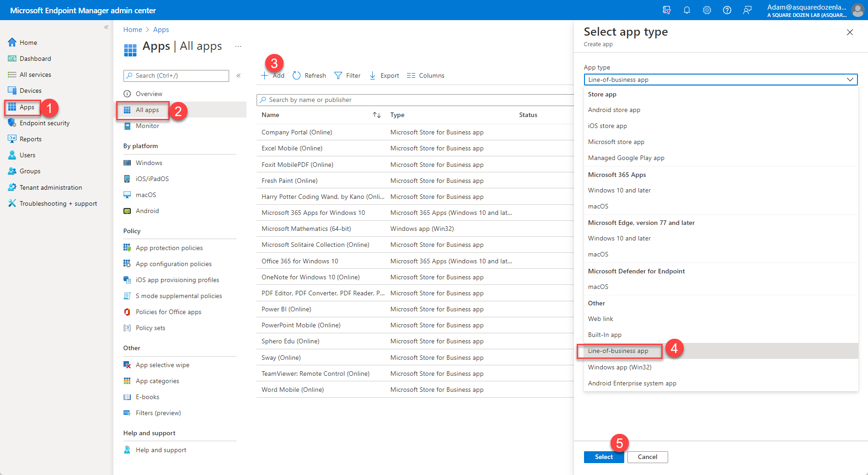Image resolution: width=868 pixels, height=475 pixels.
Task: Select Line-of-business app option
Action: click(x=721, y=351)
